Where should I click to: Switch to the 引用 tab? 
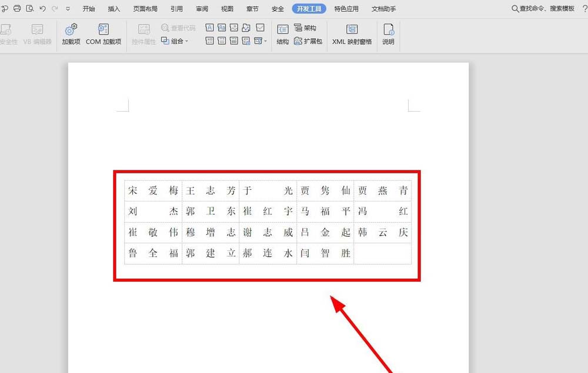point(176,9)
